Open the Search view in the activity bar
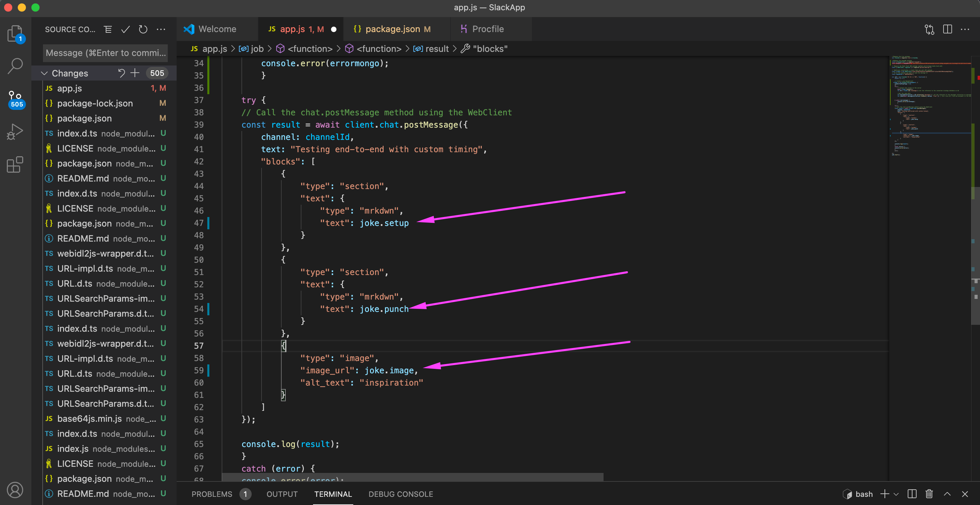This screenshot has height=505, width=980. click(x=15, y=66)
